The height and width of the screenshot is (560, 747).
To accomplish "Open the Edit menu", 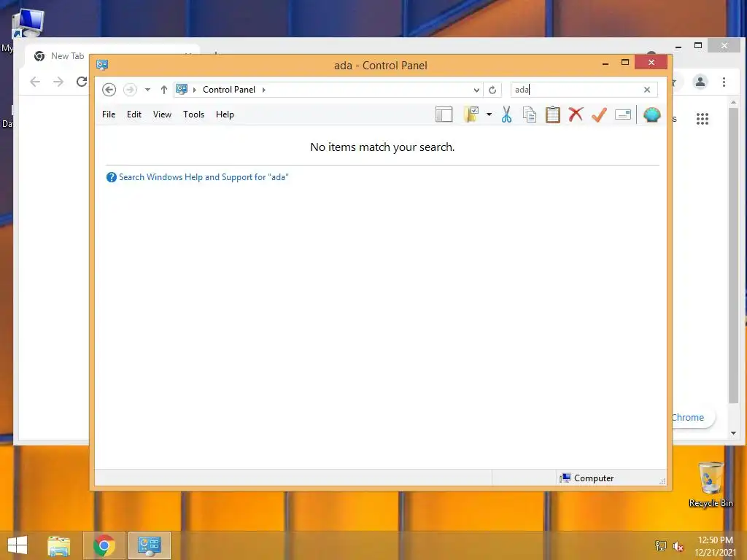I will 134,114.
